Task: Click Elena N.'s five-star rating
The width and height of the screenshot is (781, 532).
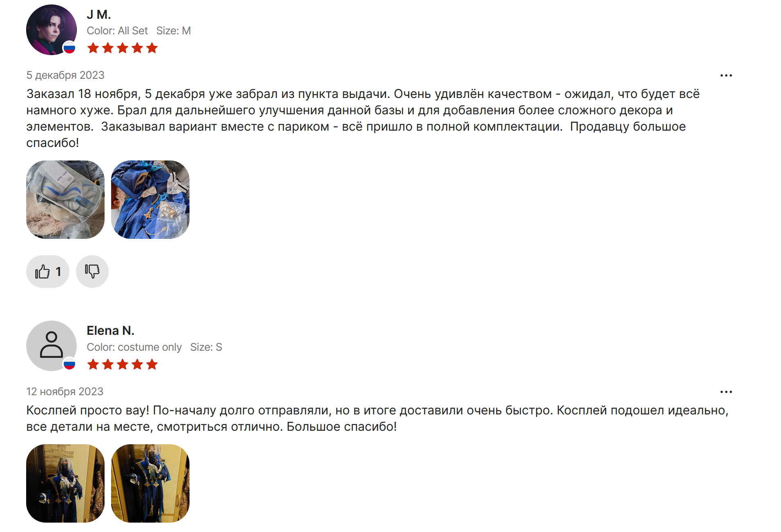Action: (123, 364)
